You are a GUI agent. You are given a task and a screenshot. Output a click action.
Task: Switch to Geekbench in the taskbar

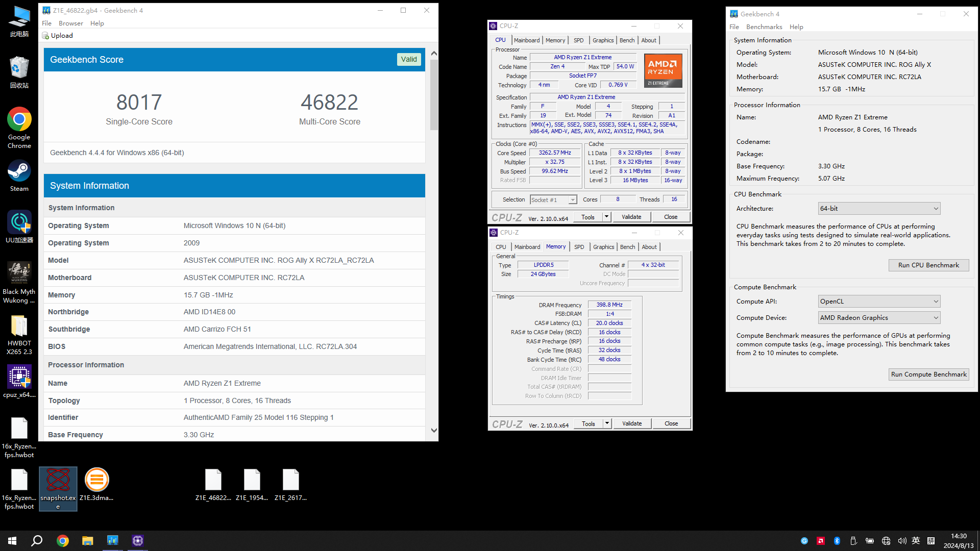112,540
